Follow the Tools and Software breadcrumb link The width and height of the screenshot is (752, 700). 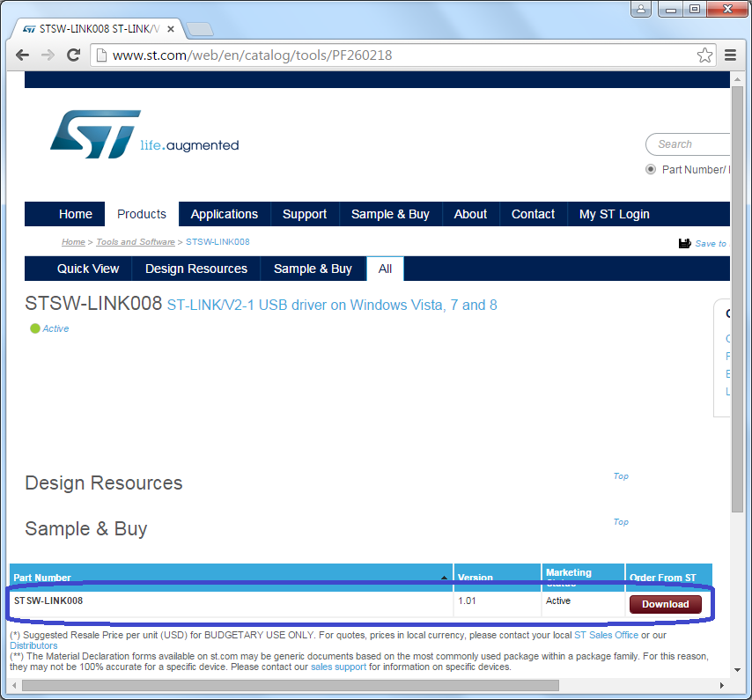pyautogui.click(x=136, y=242)
